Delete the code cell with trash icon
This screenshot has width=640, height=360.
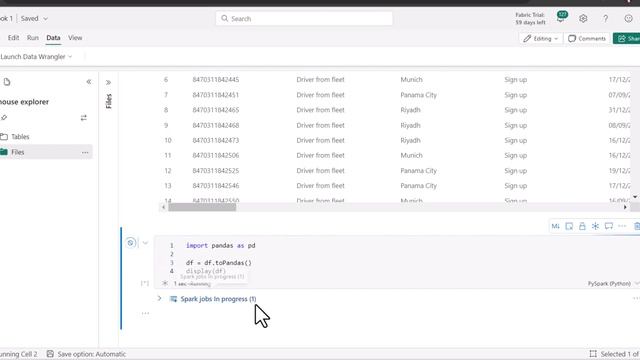(637, 226)
